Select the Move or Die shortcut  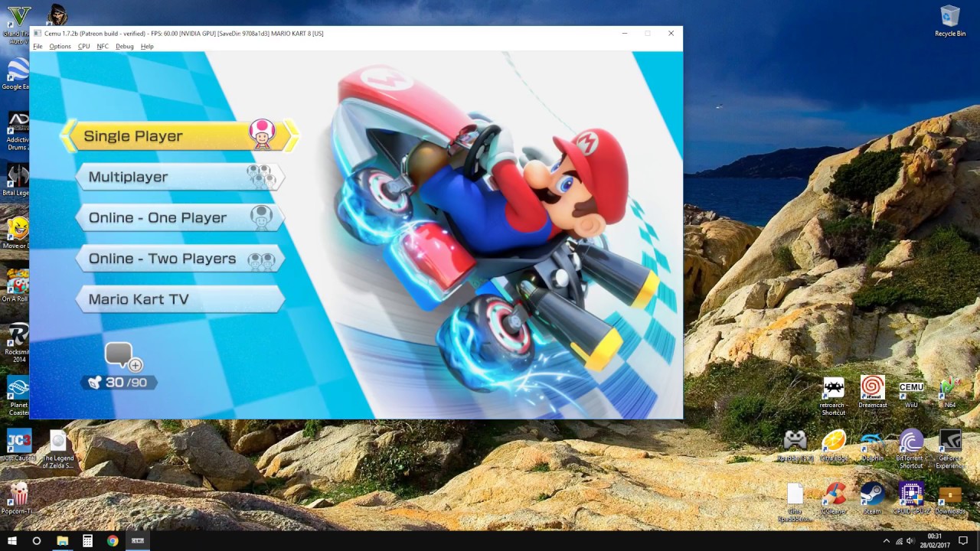click(17, 233)
